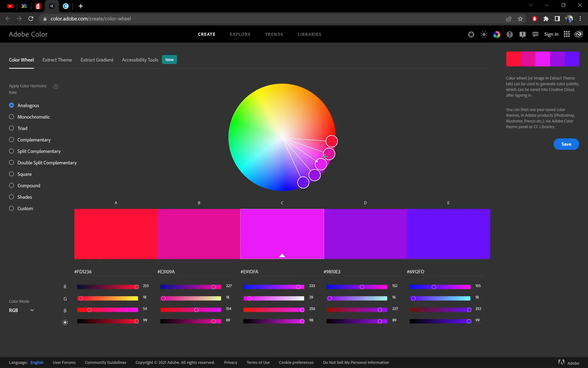Screen dimensions: 588x368
Task: Click the blue slider handle for #6912FD
Action: point(469,310)
